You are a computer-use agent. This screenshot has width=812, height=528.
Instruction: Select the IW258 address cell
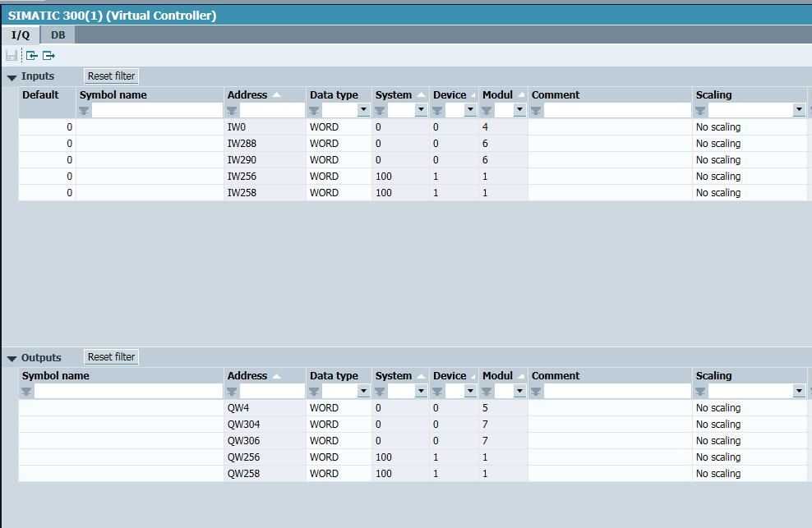[x=265, y=193]
